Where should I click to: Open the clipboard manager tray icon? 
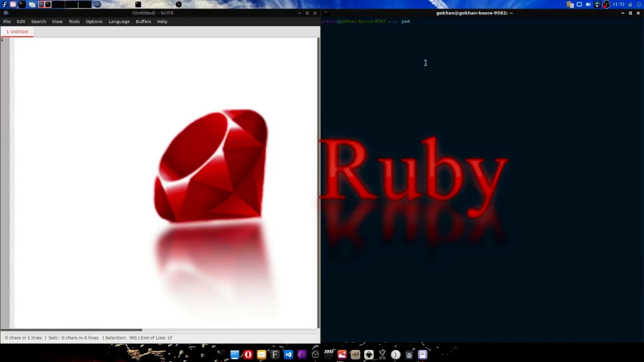[570, 4]
